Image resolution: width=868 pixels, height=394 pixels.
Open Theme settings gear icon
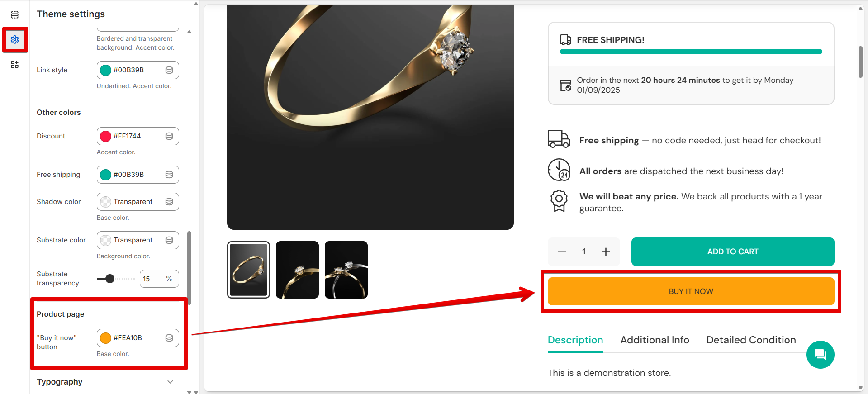coord(14,40)
